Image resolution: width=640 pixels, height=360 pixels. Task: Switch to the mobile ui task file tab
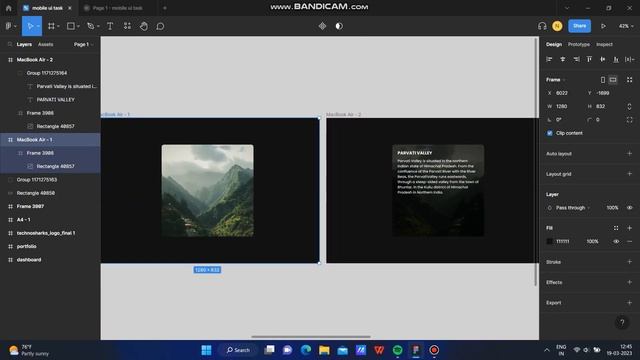click(x=47, y=8)
